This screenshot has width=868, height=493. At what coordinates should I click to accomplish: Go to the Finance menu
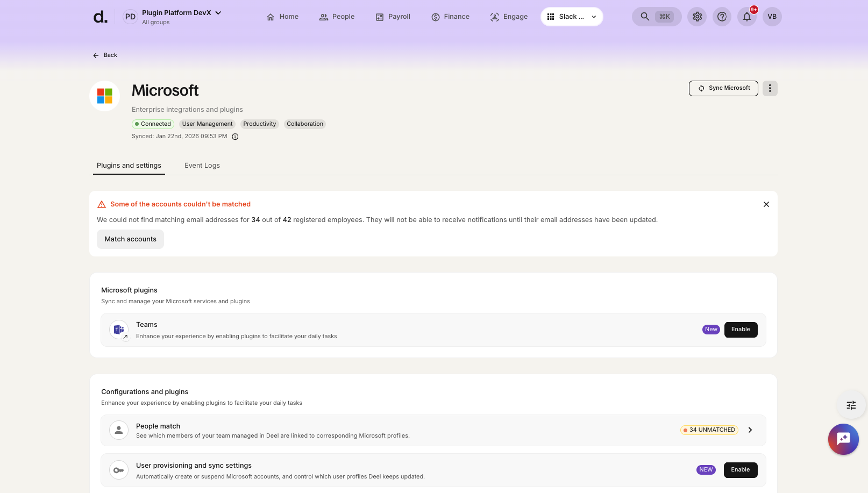(450, 17)
